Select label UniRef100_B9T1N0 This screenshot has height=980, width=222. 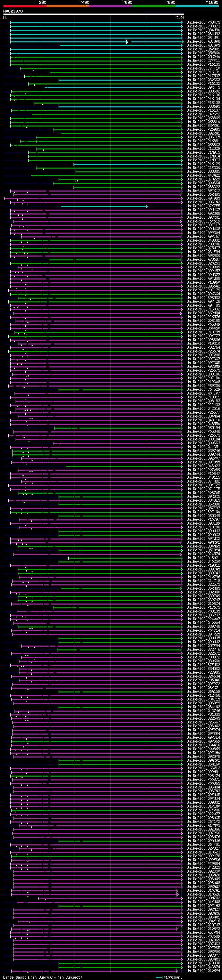coord(203,512)
